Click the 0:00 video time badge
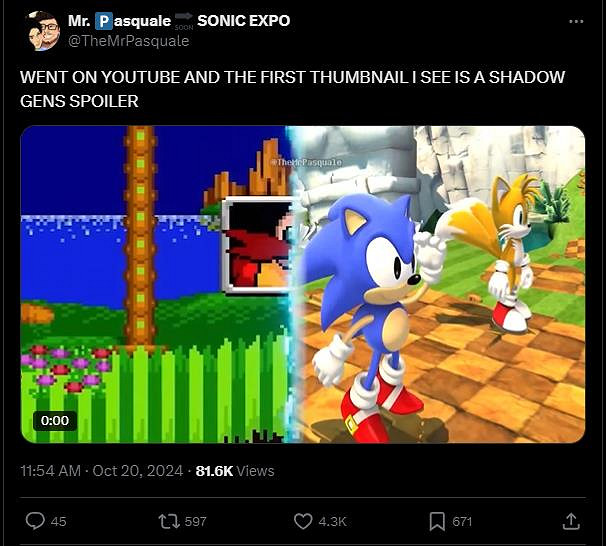The image size is (606, 546). tap(54, 420)
